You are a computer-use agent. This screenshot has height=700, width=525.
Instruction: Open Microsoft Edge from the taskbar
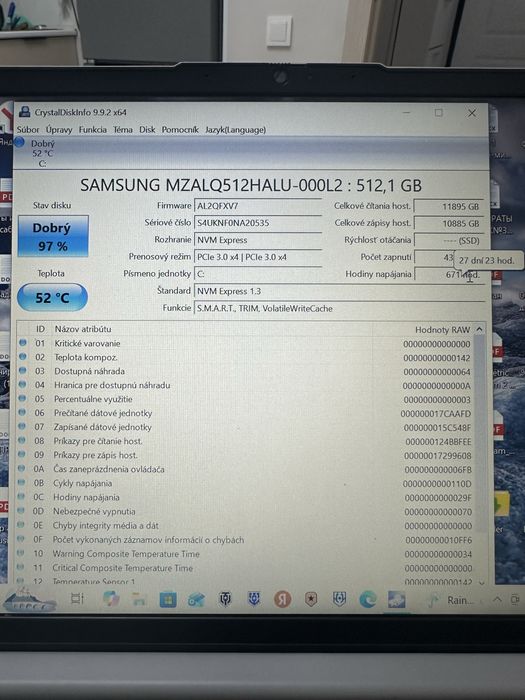(x=368, y=599)
